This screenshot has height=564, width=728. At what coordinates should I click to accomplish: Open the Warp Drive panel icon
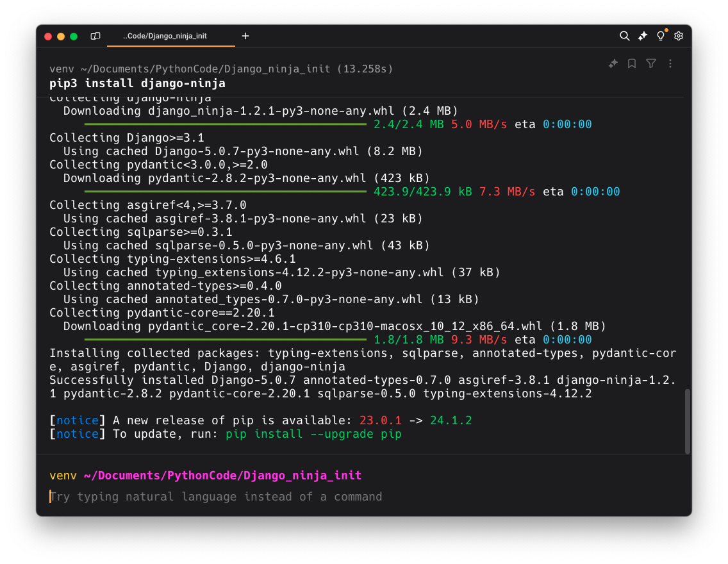95,37
